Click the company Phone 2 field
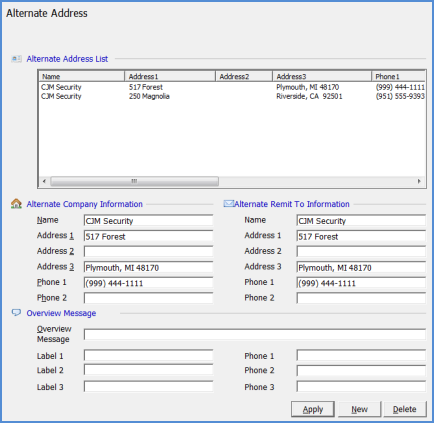434x423 pixels. [148, 298]
